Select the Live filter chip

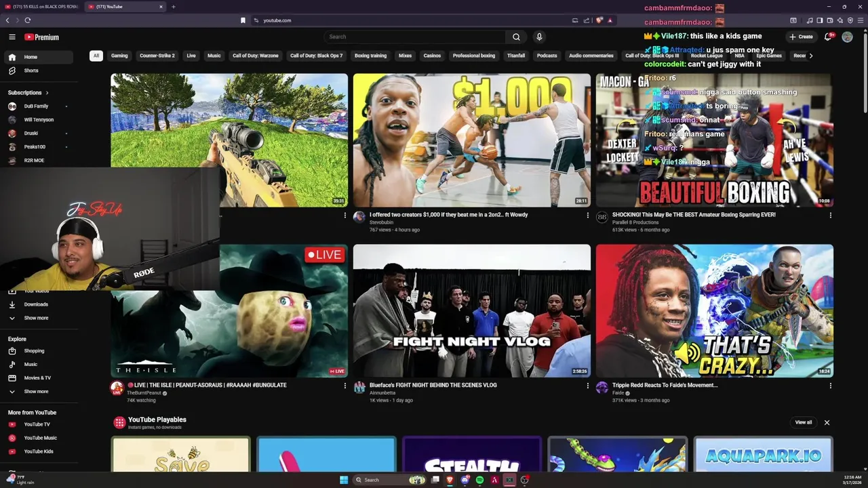pos(191,56)
